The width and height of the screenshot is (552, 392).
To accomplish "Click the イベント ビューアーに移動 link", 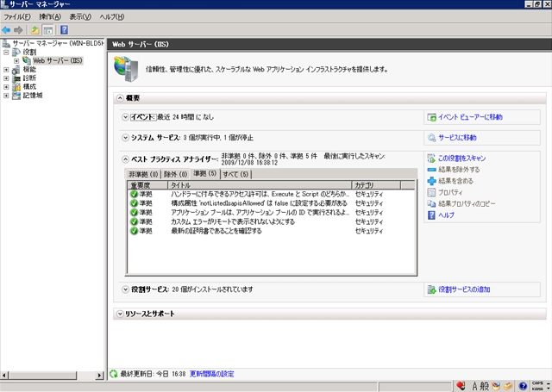I will (470, 117).
